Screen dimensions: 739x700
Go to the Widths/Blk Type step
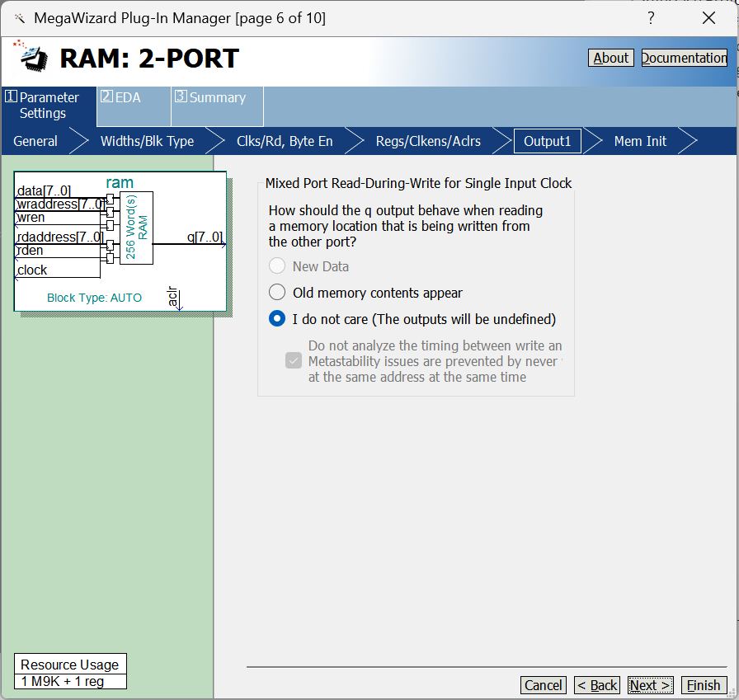pyautogui.click(x=147, y=141)
